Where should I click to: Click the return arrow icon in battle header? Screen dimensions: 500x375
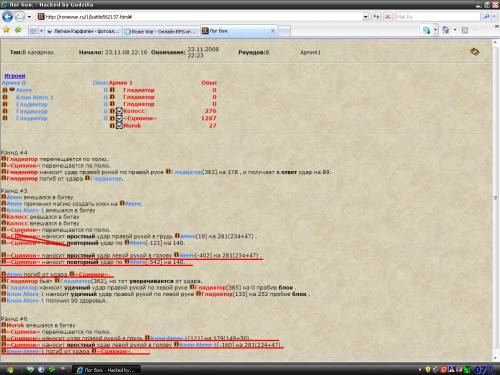(474, 52)
